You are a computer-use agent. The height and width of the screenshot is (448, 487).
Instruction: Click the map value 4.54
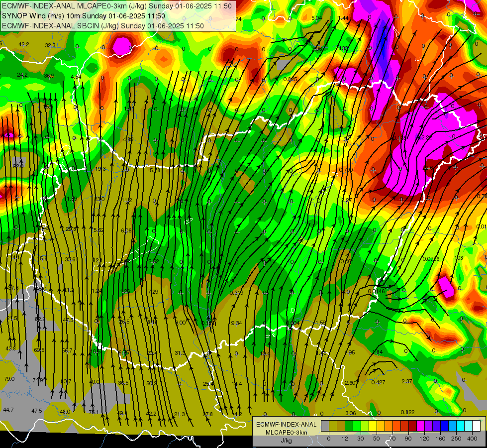click(76, 77)
